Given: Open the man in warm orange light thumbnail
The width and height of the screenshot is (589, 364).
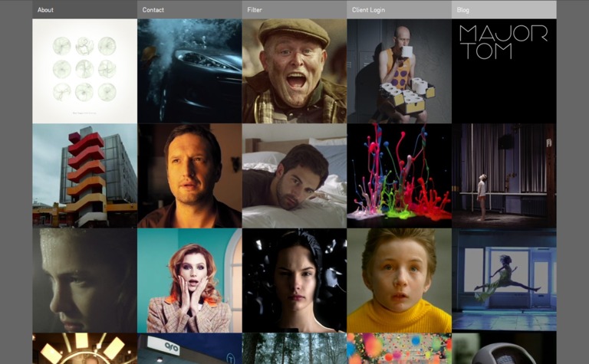Looking at the screenshot, I should (x=189, y=176).
